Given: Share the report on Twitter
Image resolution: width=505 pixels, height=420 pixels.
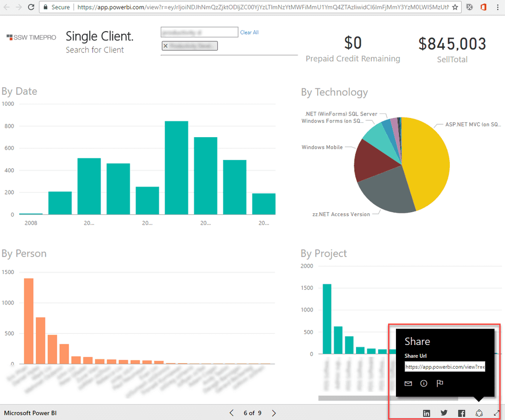Looking at the screenshot, I should pyautogui.click(x=444, y=413).
